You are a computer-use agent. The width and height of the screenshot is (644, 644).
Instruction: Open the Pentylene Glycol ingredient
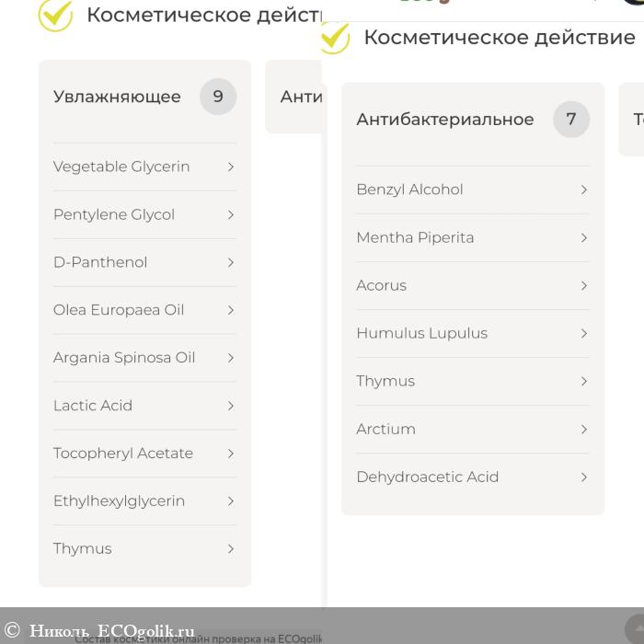point(114,214)
